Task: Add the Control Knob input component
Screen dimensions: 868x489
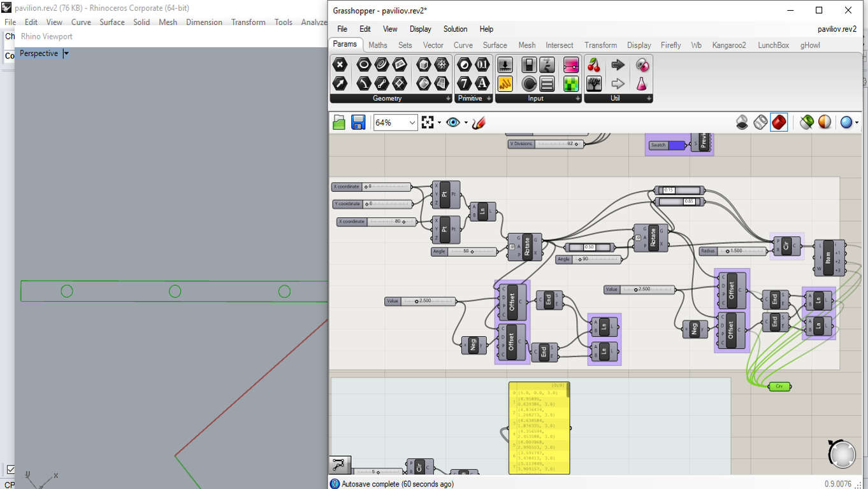Action: [x=529, y=83]
